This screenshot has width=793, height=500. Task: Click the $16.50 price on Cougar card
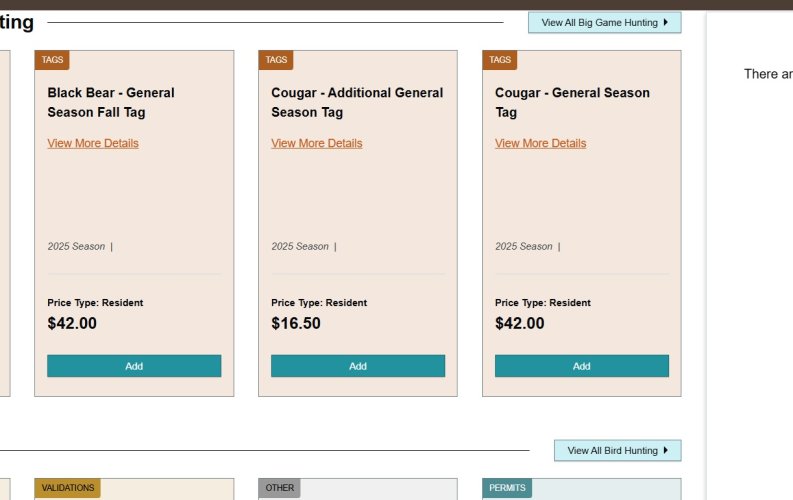point(296,323)
